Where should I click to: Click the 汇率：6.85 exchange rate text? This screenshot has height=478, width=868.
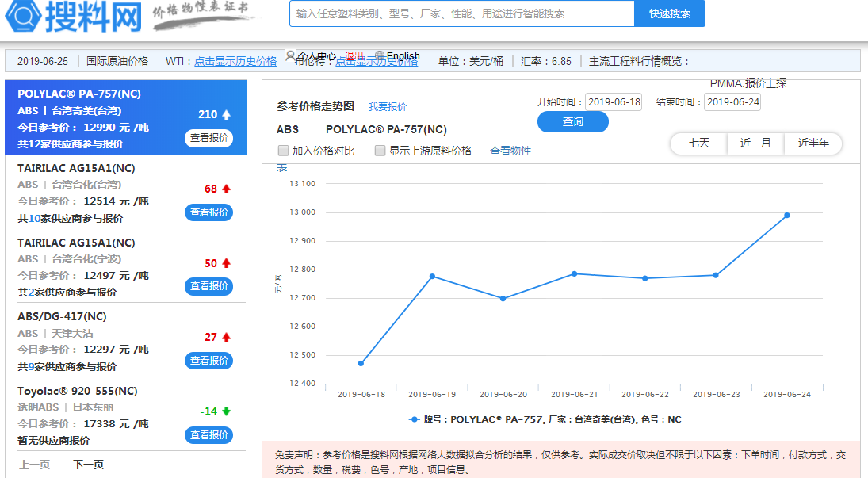pyautogui.click(x=546, y=62)
